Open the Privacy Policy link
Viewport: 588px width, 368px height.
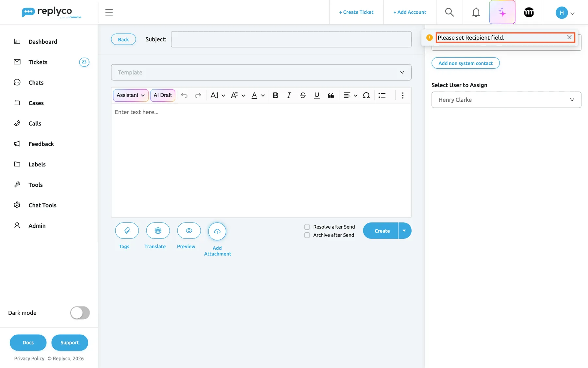(x=29, y=359)
